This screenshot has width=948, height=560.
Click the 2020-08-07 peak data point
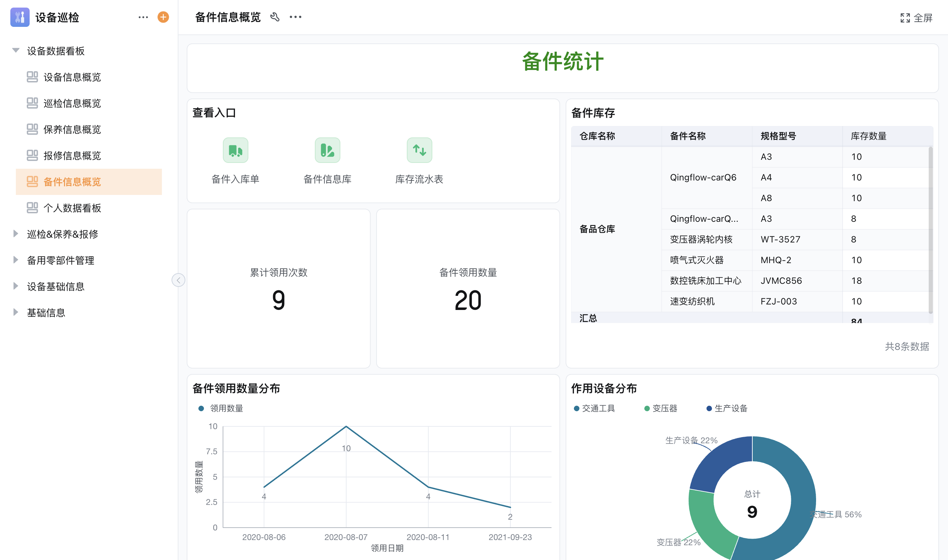coord(346,426)
